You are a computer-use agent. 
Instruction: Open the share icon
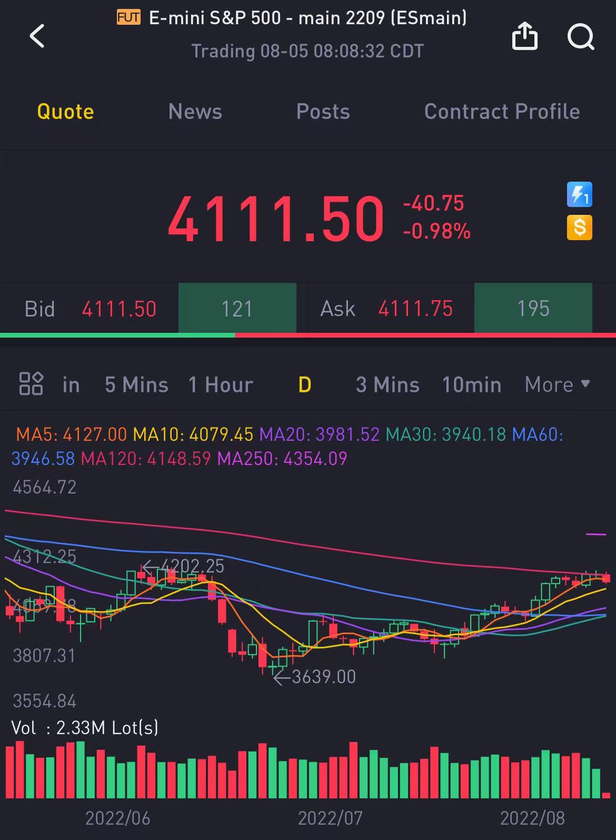pos(524,36)
